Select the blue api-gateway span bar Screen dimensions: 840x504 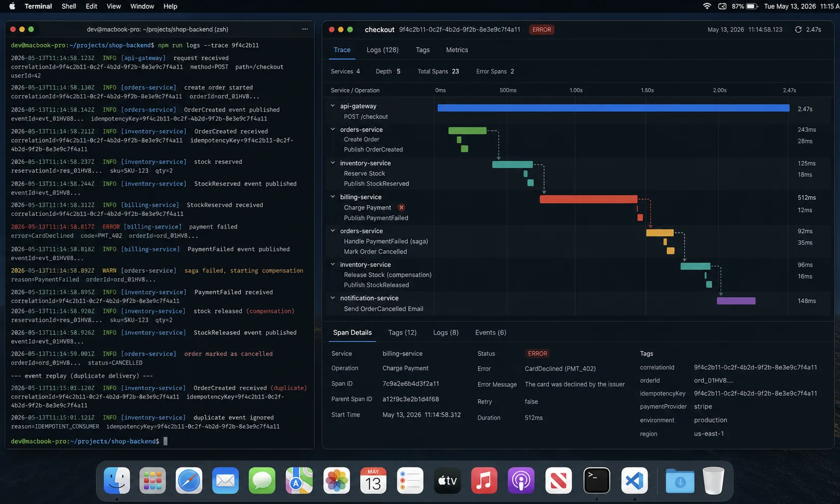[x=613, y=108]
